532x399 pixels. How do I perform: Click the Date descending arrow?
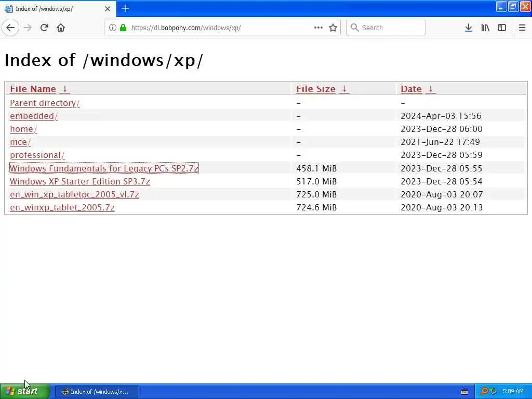(x=431, y=89)
